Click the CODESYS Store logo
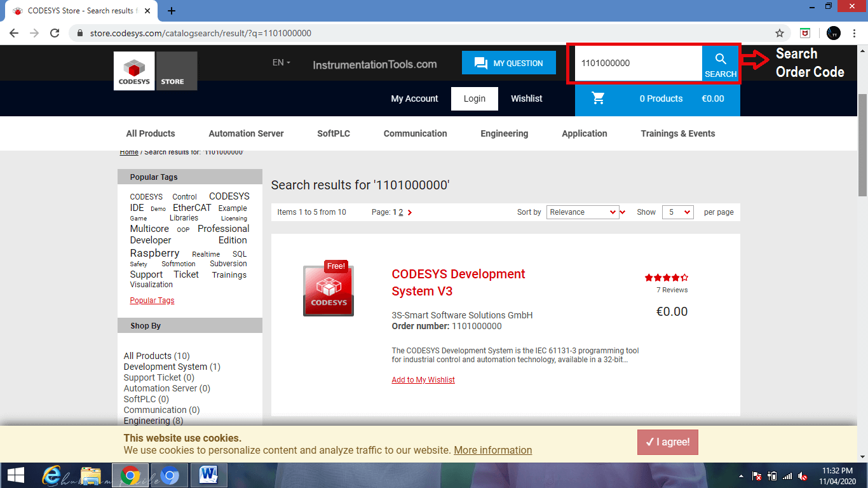Viewport: 868px width, 488px height. click(x=156, y=71)
